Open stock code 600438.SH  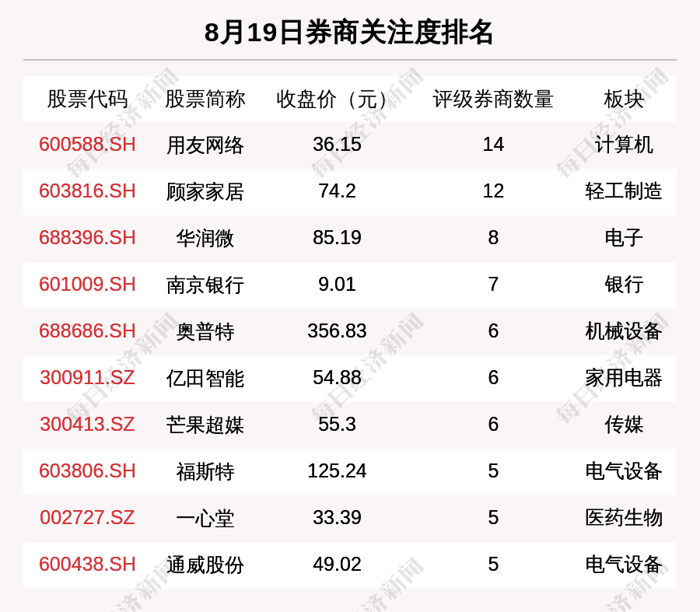(87, 565)
